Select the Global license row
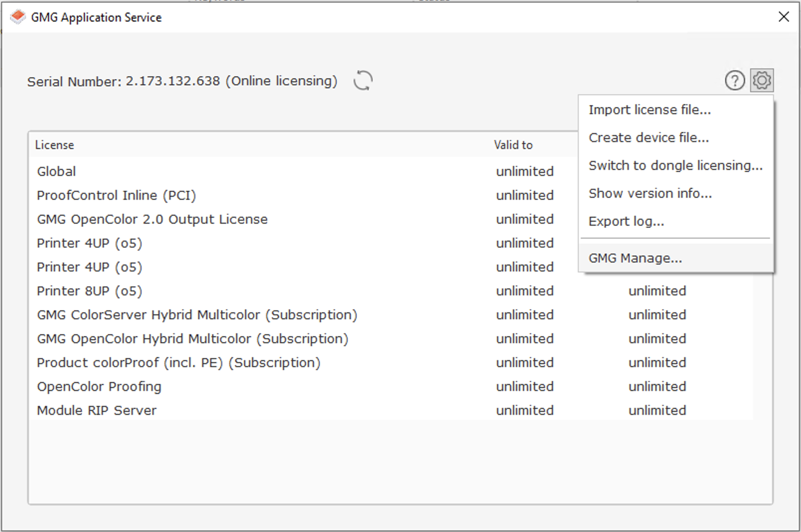The height and width of the screenshot is (532, 801). point(56,171)
